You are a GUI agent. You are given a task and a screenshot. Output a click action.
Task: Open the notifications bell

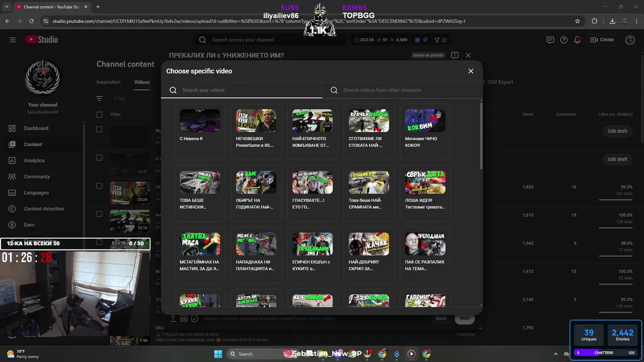click(578, 40)
